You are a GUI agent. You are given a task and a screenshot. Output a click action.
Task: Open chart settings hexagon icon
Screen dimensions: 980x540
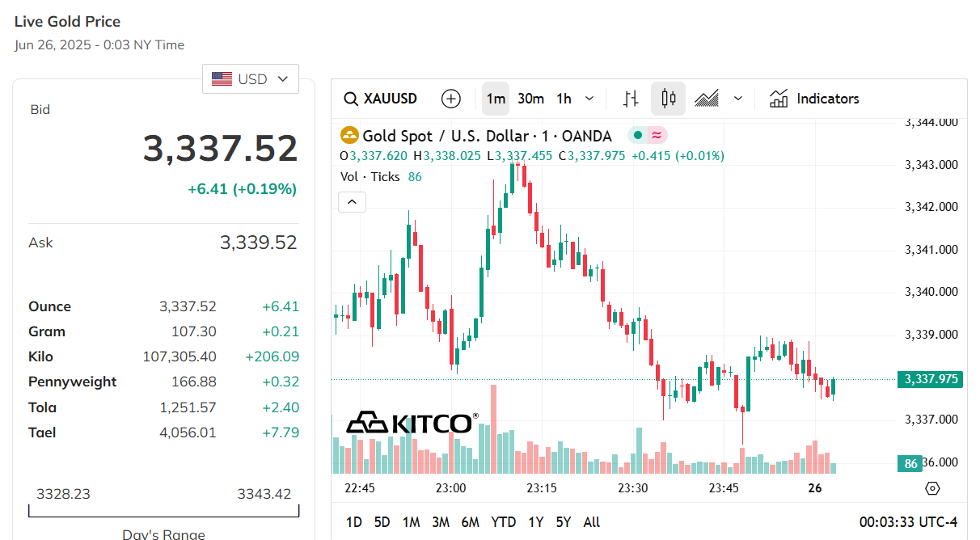(933, 488)
